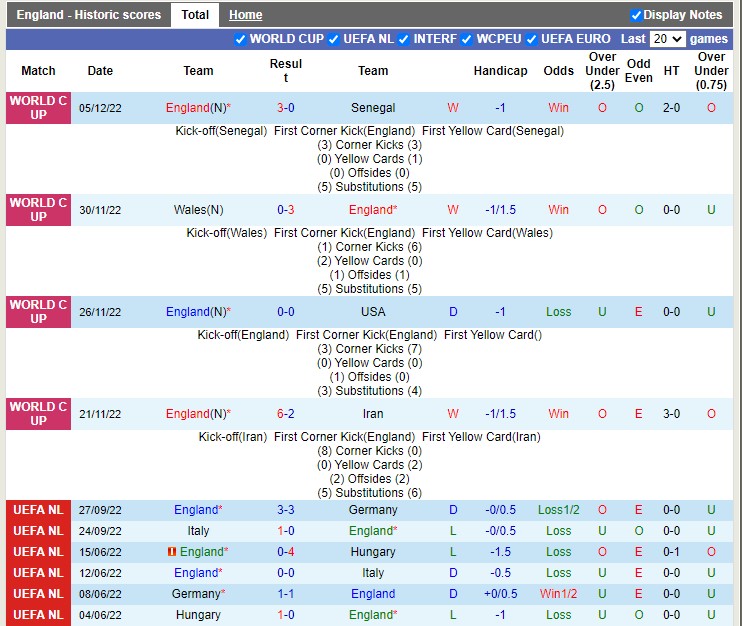Click the 6-2 result against Iran
The height and width of the screenshot is (626, 742).
(286, 414)
